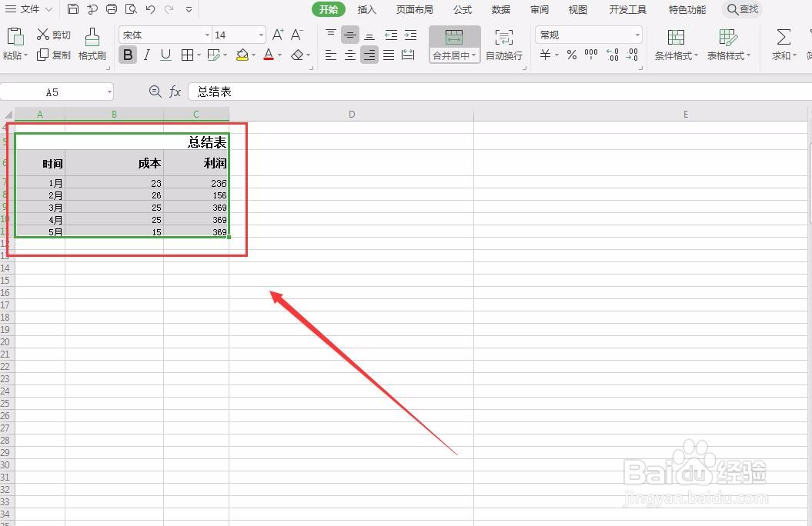Viewport: 812px width, 526px height.
Task: Cut selection with 剪切
Action: point(53,35)
